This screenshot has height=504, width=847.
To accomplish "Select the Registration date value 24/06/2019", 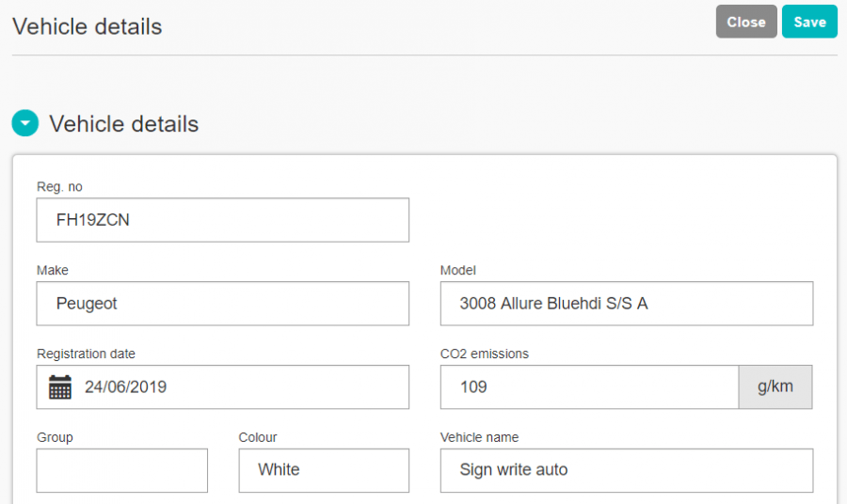I will tap(125, 386).
